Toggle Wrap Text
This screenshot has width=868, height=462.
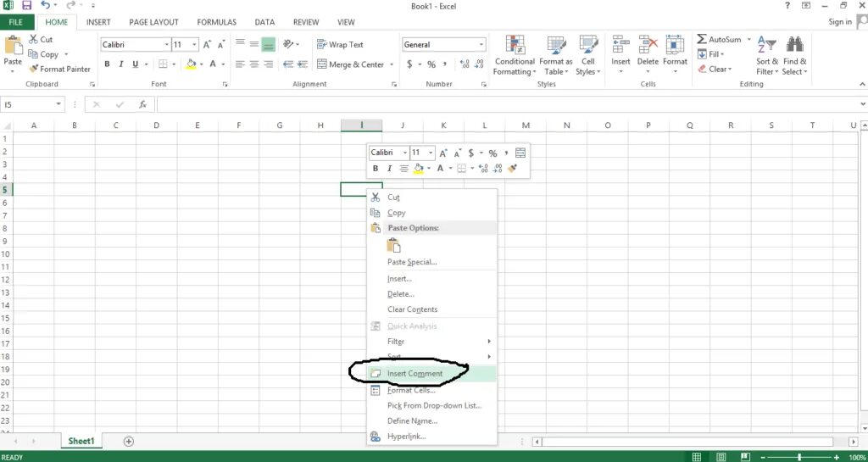pos(340,44)
